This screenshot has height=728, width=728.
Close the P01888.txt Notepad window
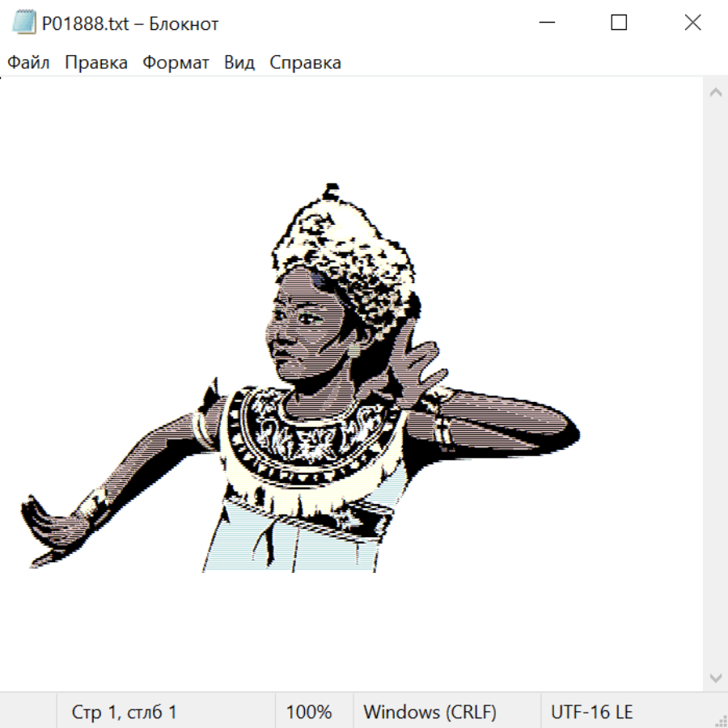coord(692,23)
